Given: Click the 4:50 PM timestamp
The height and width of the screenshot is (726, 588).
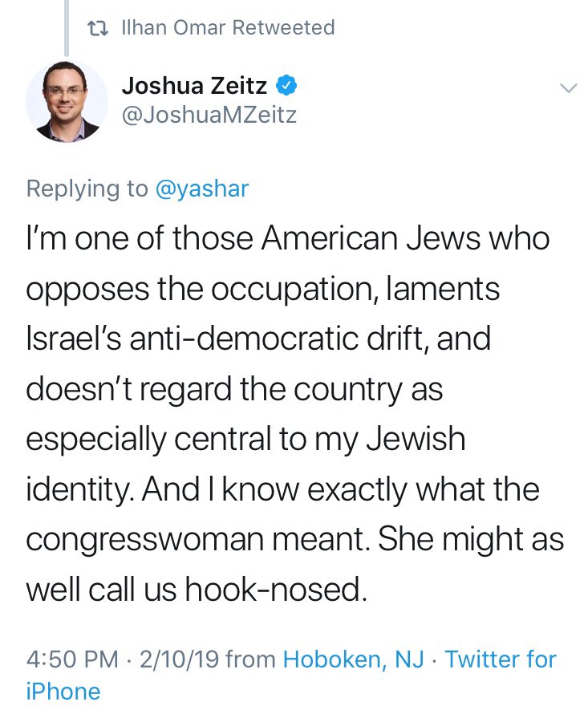Looking at the screenshot, I should click(x=73, y=659).
